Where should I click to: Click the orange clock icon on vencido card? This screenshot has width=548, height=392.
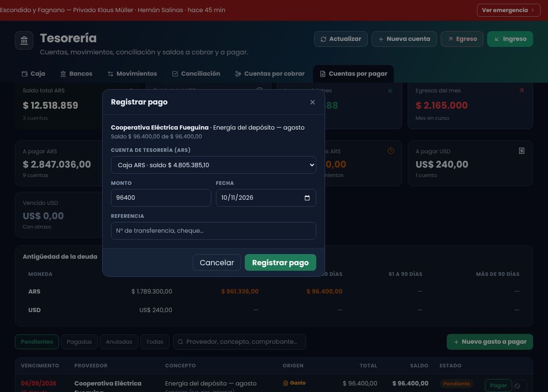click(x=391, y=151)
